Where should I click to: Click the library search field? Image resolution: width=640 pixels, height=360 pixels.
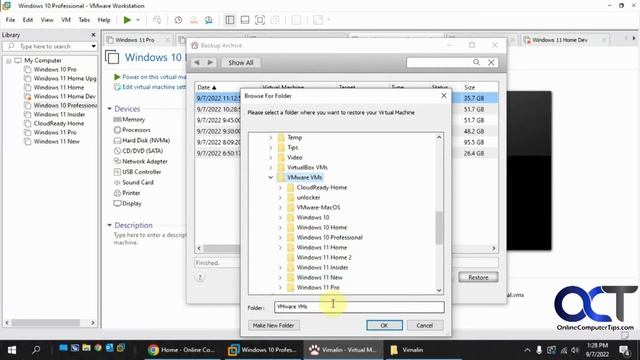pyautogui.click(x=50, y=46)
